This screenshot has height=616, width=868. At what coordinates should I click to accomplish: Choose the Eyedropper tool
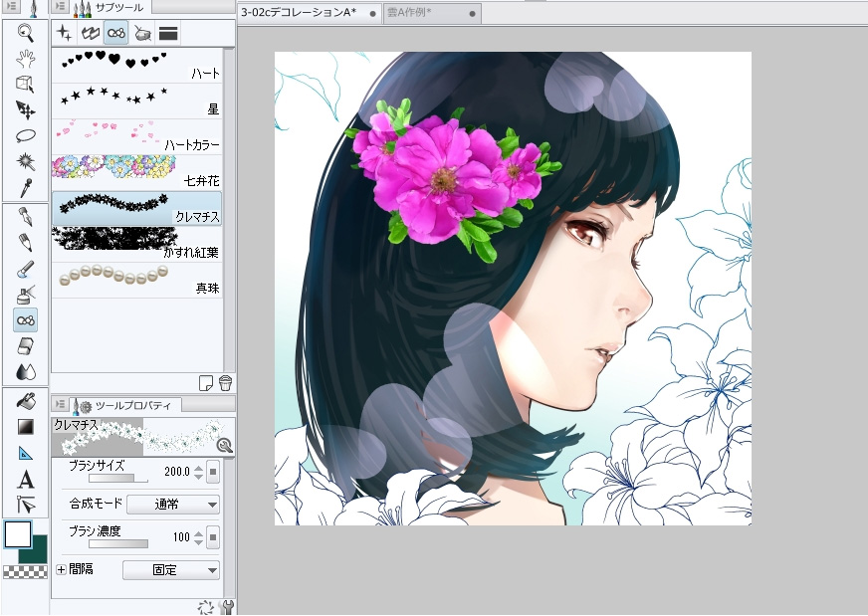click(26, 187)
